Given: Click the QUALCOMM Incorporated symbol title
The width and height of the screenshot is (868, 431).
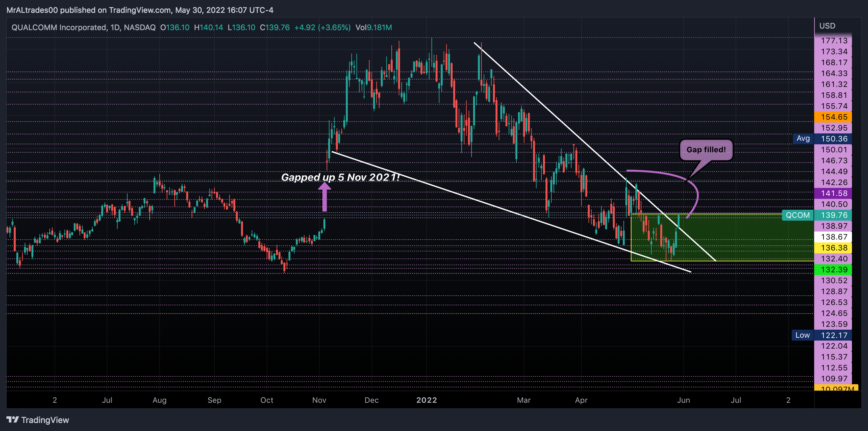Looking at the screenshot, I should [x=84, y=27].
